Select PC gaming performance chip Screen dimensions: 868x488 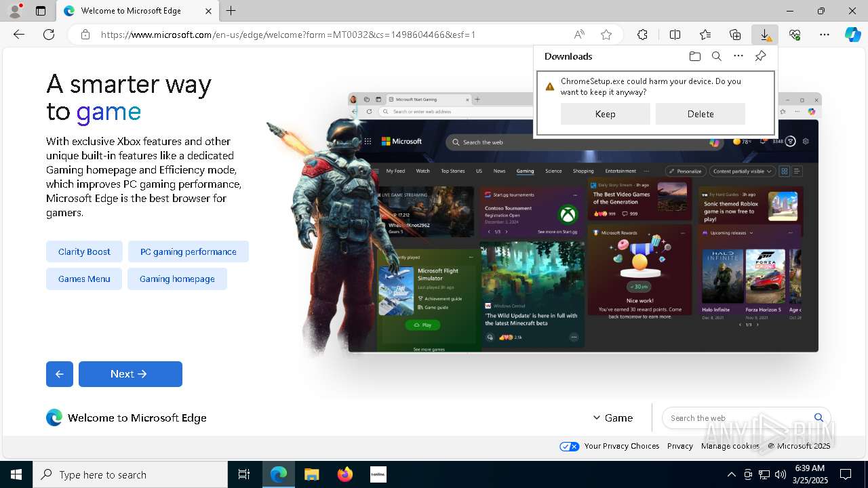tap(189, 251)
